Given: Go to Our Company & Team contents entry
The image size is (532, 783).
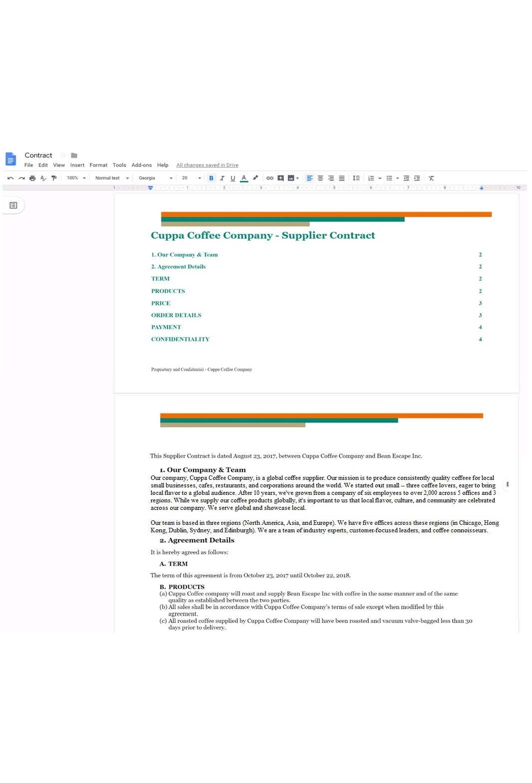Looking at the screenshot, I should 185,255.
